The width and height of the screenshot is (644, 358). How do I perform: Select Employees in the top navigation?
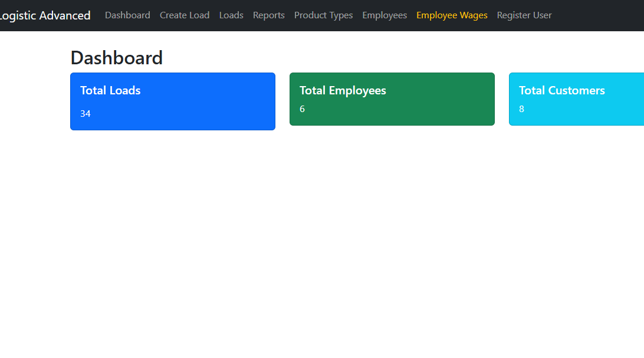(x=385, y=15)
